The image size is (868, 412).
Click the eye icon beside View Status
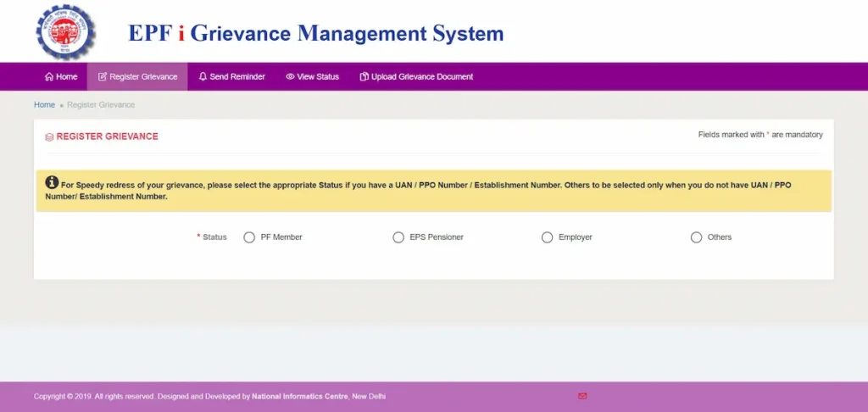290,76
